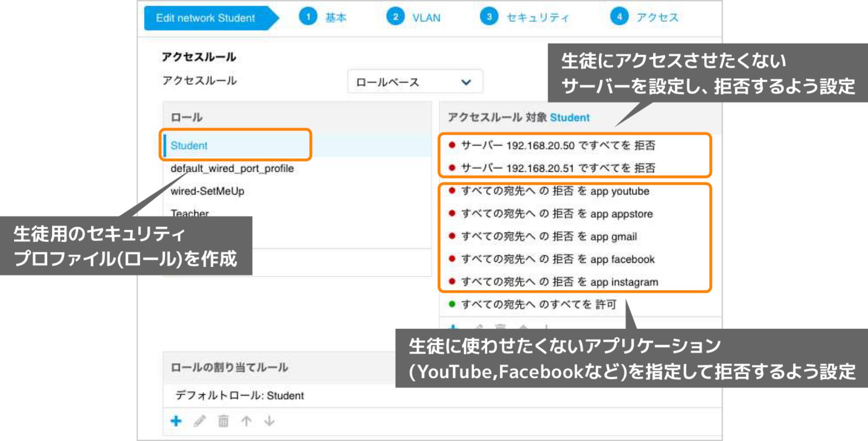The height and width of the screenshot is (441, 868).
Task: Add a role assignment rule with the blue plus icon
Action: tap(176, 421)
